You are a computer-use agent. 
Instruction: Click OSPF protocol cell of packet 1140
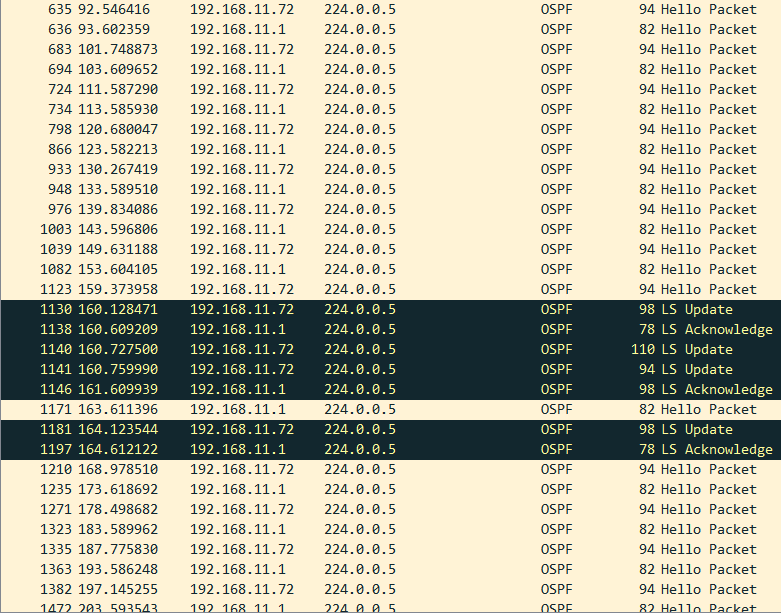click(x=556, y=349)
